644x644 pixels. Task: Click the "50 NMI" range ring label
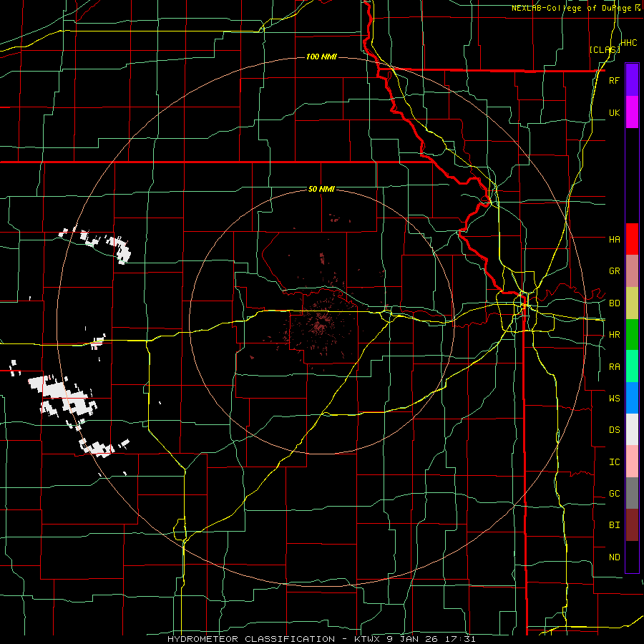321,189
